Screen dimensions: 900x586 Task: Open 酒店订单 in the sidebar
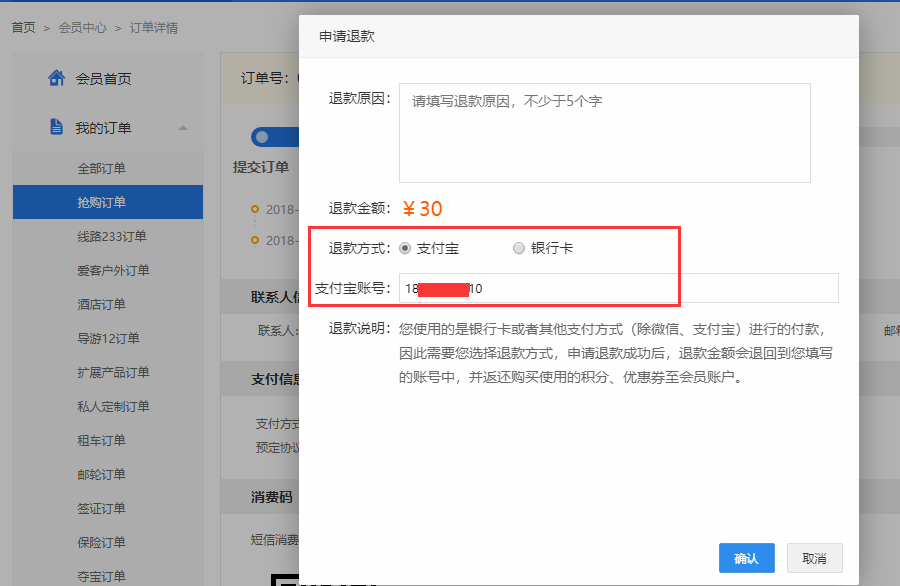click(x=102, y=304)
